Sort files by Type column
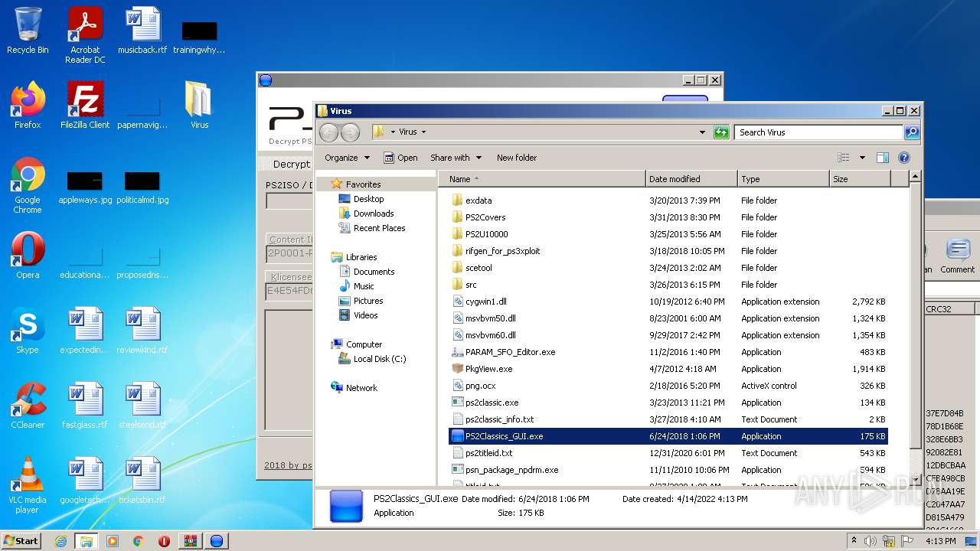This screenshot has width=980, height=551. pos(783,179)
